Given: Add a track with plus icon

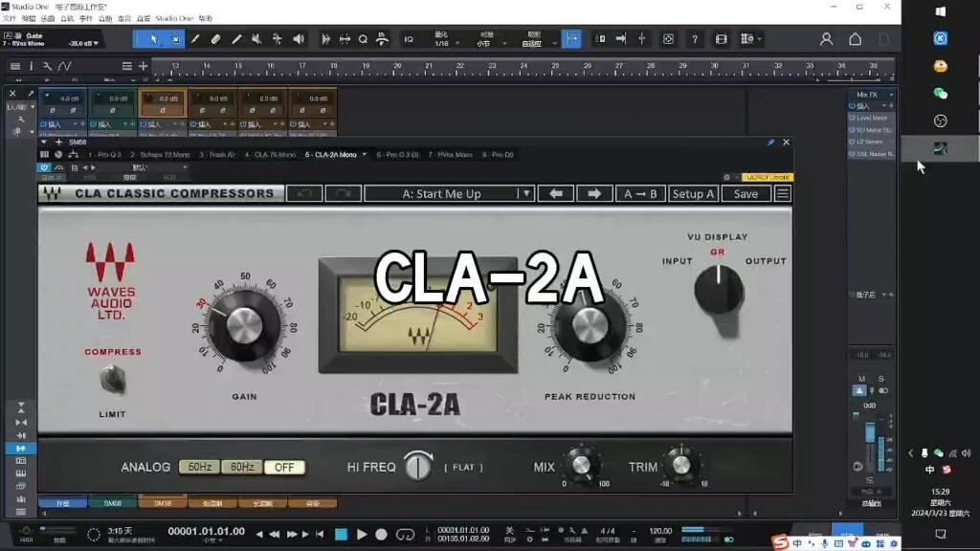Looking at the screenshot, I should point(144,66).
